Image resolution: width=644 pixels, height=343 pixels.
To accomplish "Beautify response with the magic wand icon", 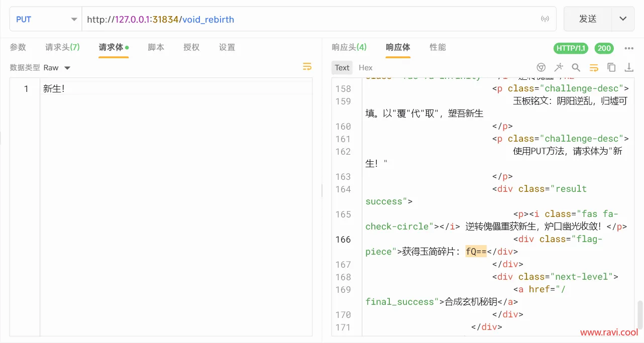I will pos(559,67).
